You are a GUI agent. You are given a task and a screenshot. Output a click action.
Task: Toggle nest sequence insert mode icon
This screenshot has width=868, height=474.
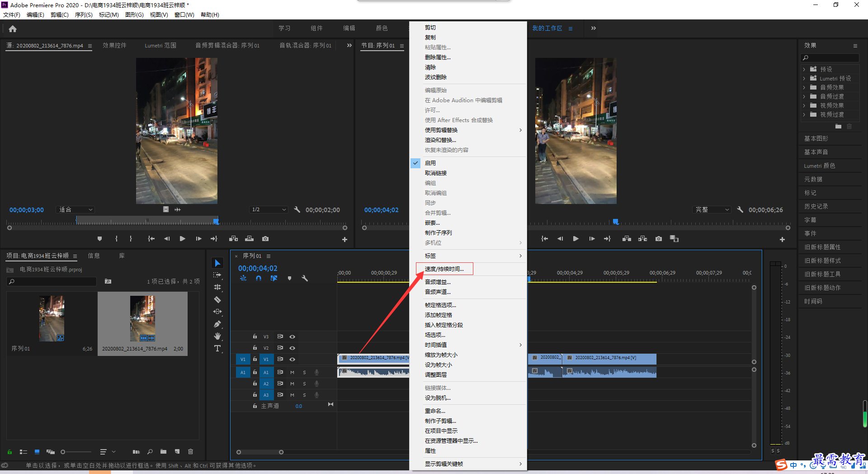coord(243,278)
